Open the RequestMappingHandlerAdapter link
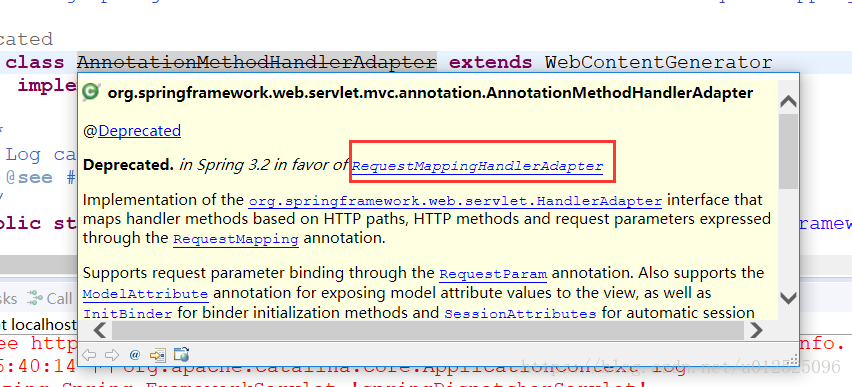 [x=478, y=166]
